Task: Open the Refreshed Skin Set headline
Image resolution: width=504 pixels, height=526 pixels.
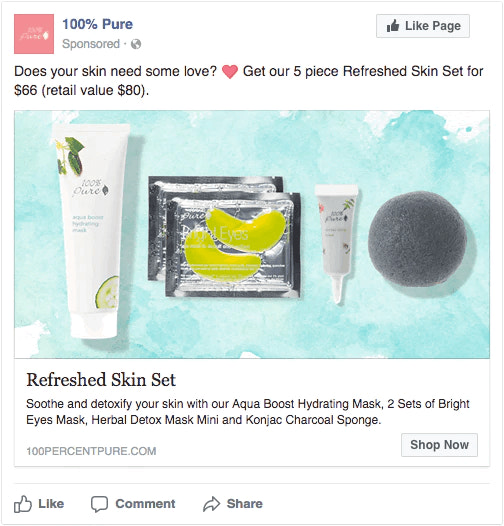Action: pyautogui.click(x=101, y=380)
